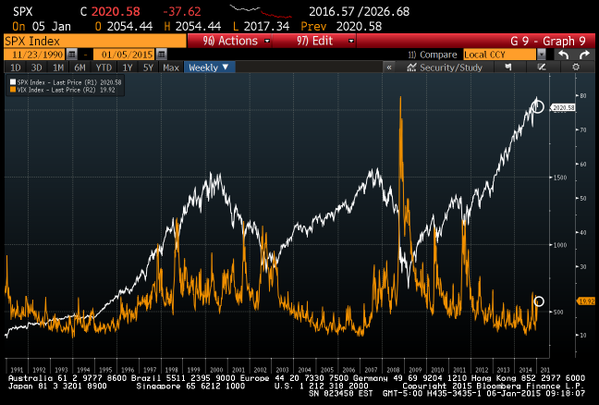
Task: Click the L 2017.34 low value
Action: tap(261, 26)
